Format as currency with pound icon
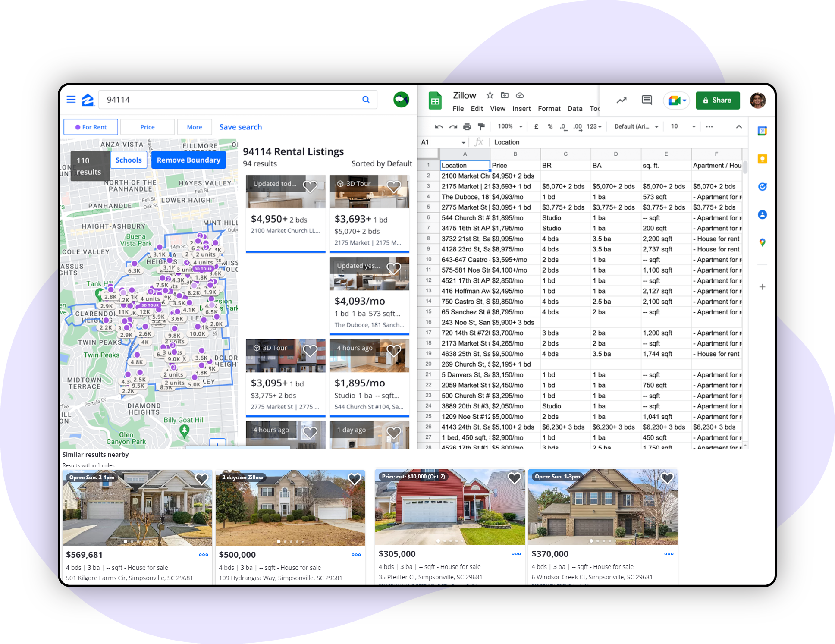Screen dimensions: 835x644 pyautogui.click(x=536, y=126)
